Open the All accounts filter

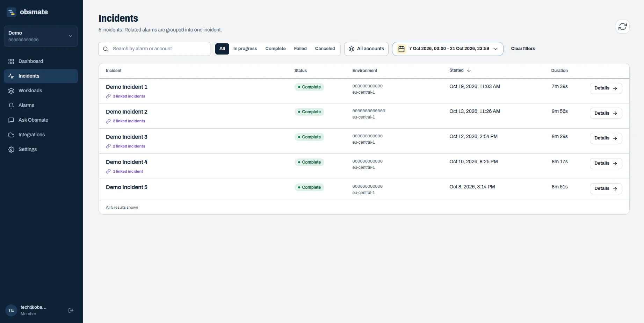366,49
